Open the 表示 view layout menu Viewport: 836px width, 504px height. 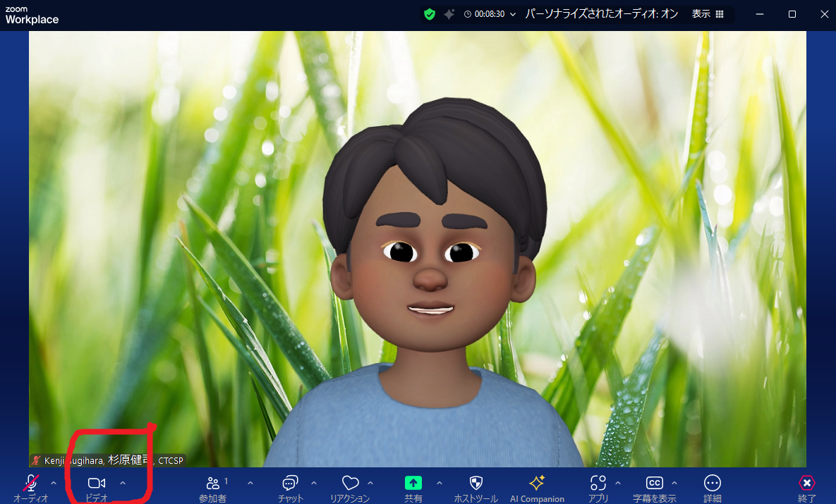coord(708,14)
